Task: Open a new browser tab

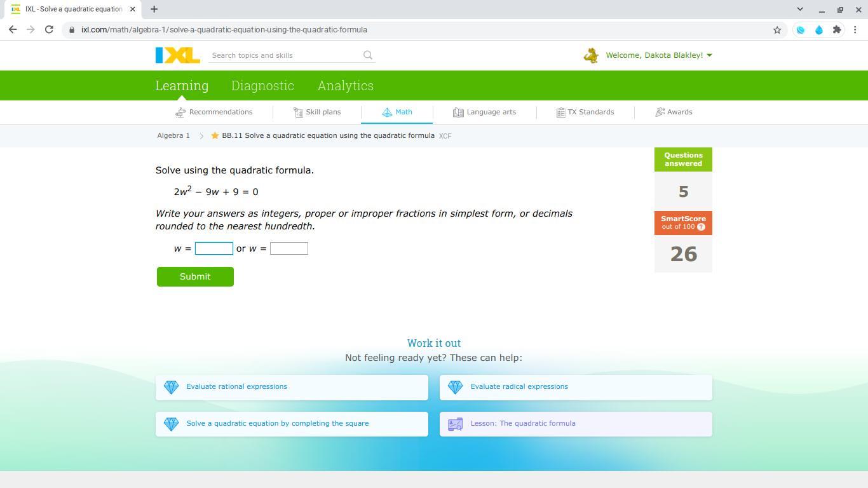Action: tap(154, 9)
